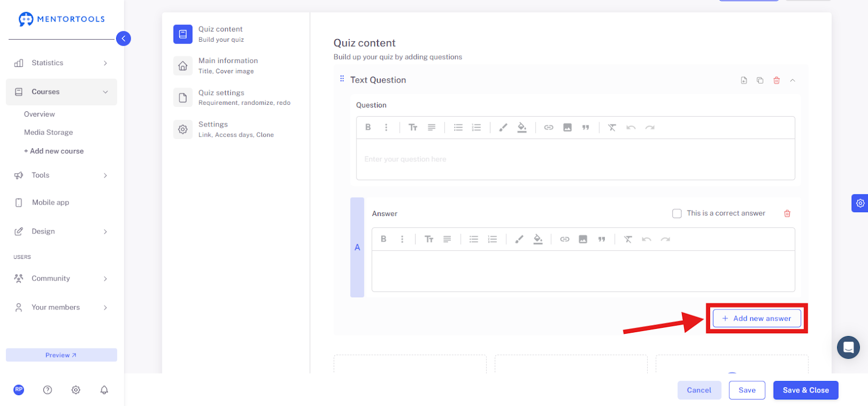Open the RP user avatar
The width and height of the screenshot is (868, 406).
tap(19, 390)
